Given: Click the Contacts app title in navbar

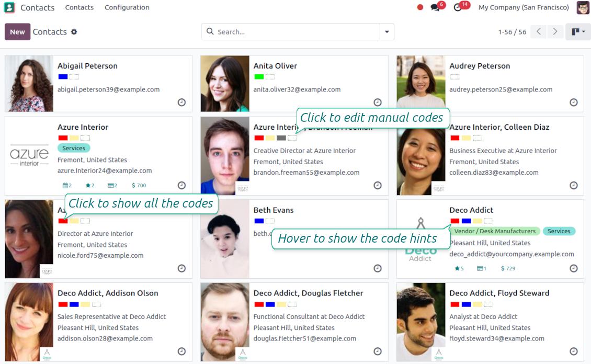Looking at the screenshot, I should point(37,7).
